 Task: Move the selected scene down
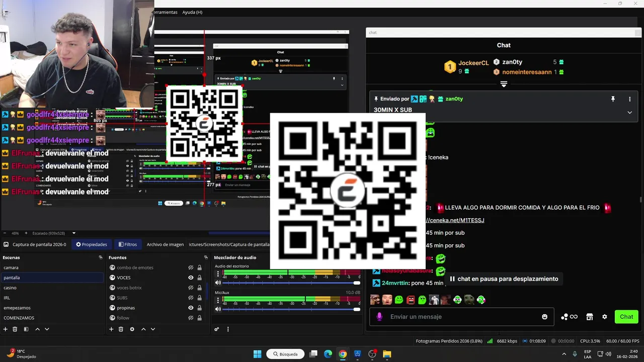tap(47, 329)
